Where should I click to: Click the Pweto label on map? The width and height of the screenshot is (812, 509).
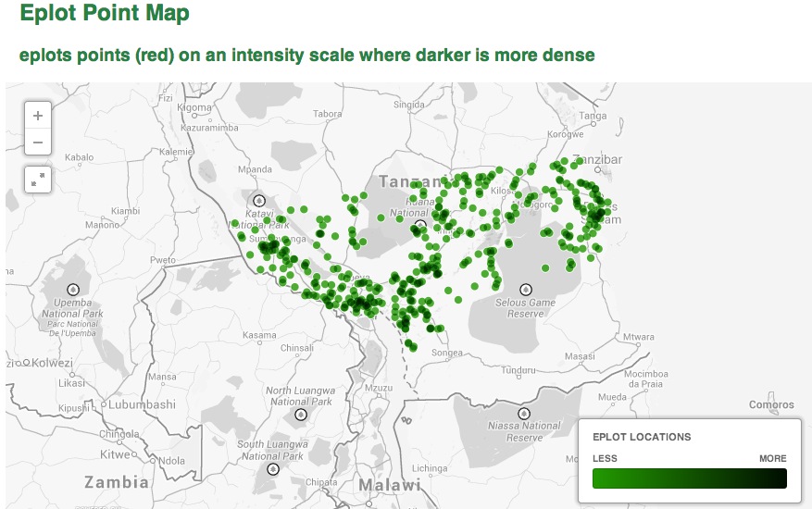click(x=163, y=260)
